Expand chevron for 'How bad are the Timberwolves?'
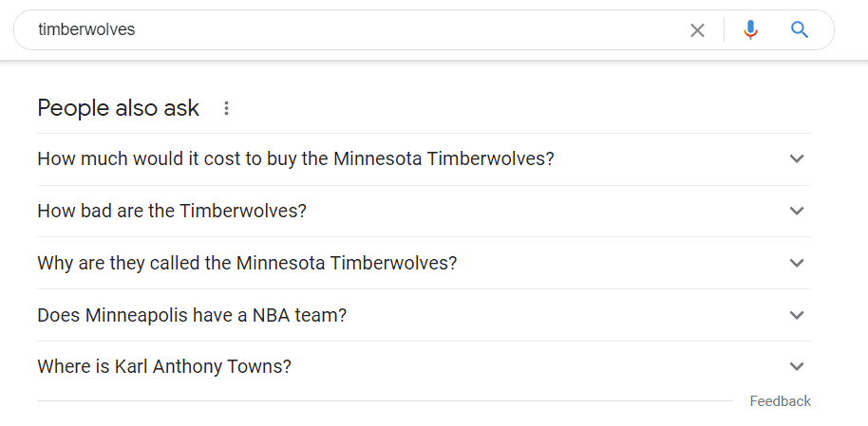The height and width of the screenshot is (426, 868). [x=797, y=211]
